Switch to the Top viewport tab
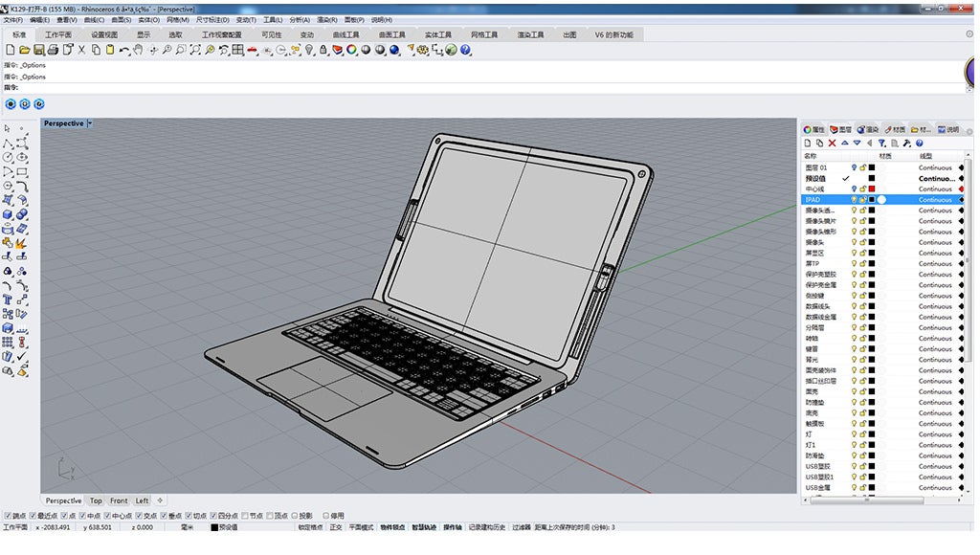The image size is (980, 555). [x=96, y=500]
